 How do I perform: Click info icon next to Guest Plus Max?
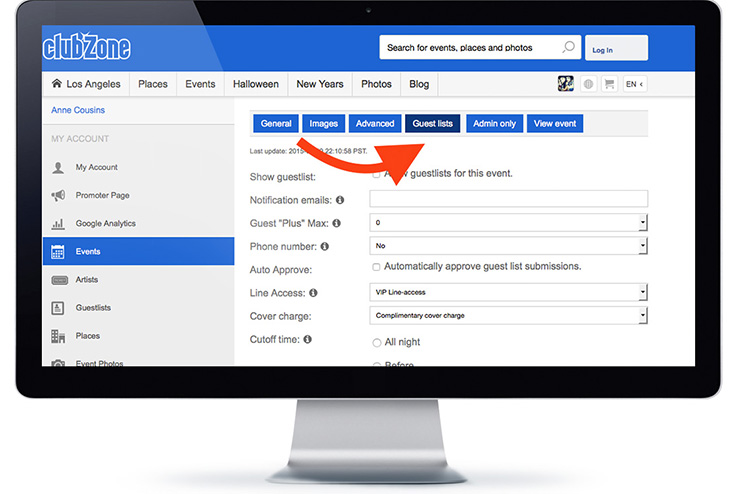337,223
